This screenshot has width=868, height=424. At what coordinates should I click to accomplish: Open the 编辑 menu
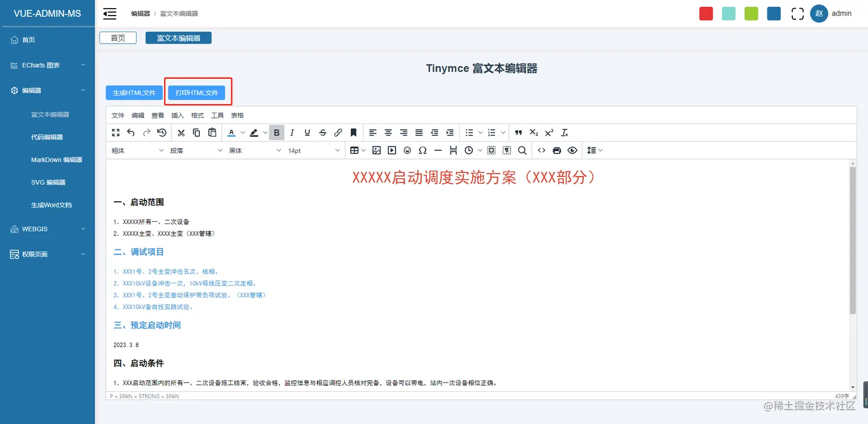coord(138,115)
